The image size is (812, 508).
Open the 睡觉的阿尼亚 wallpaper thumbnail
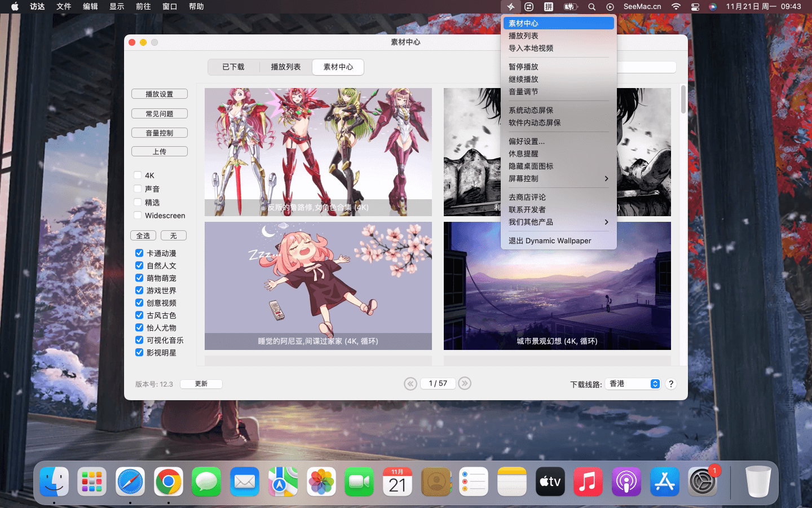pyautogui.click(x=318, y=286)
